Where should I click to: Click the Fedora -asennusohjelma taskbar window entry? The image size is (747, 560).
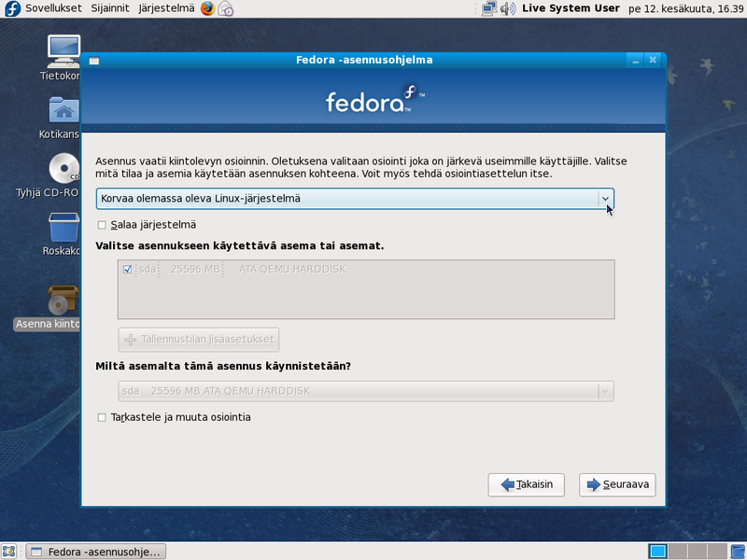[97, 551]
